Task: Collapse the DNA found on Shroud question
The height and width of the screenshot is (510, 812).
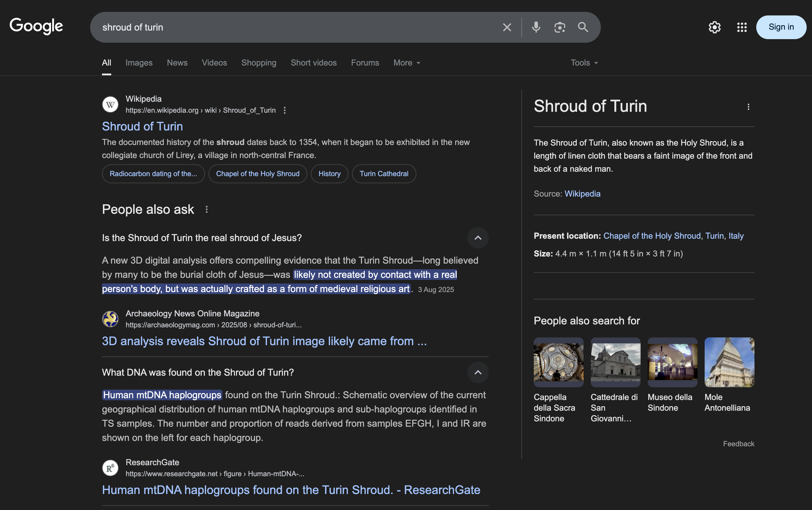Action: [x=477, y=372]
